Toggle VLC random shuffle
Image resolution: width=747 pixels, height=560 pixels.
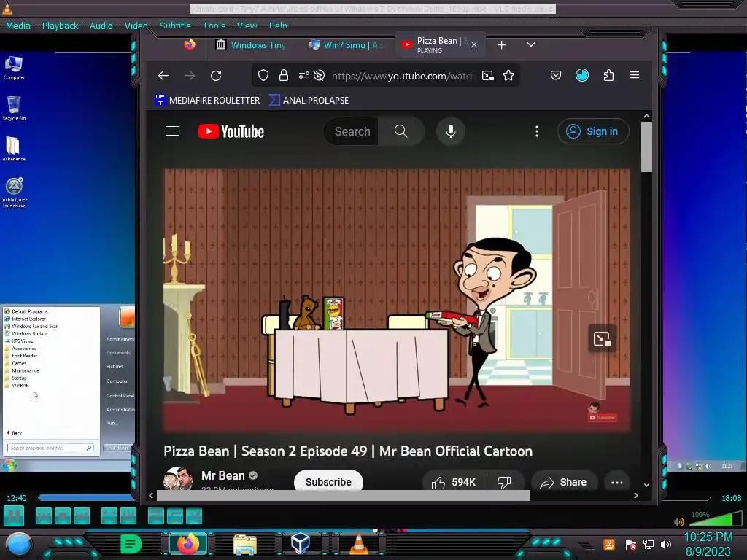click(x=194, y=516)
